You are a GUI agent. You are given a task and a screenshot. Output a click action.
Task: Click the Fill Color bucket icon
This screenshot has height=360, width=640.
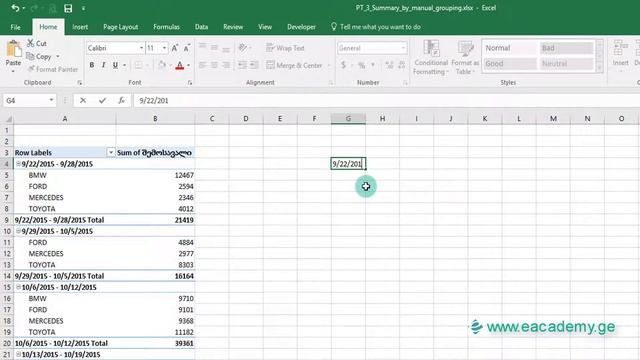click(x=162, y=65)
